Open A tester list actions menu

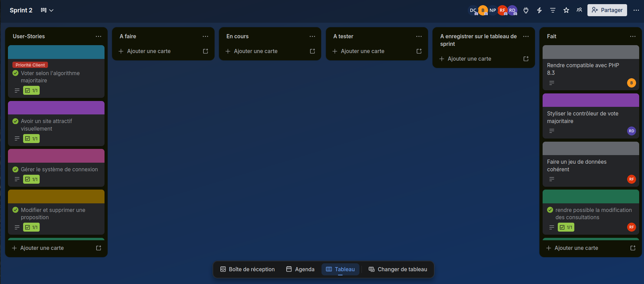419,36
